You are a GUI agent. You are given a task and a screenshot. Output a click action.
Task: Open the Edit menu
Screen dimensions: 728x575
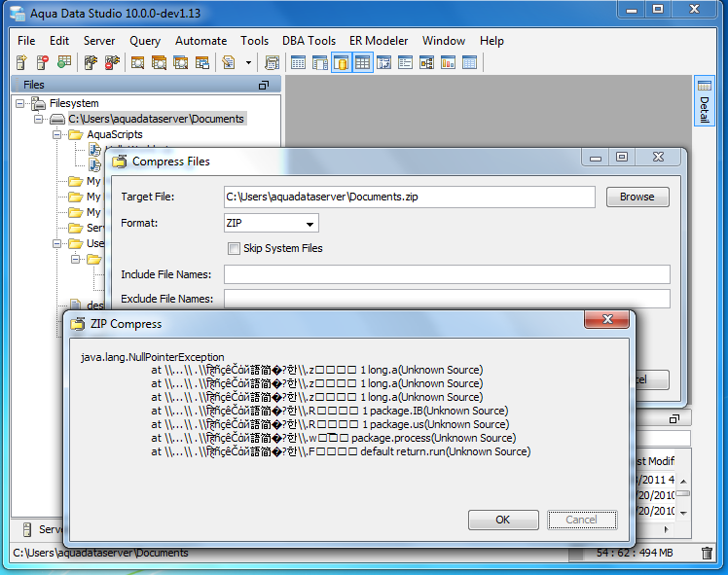(59, 41)
